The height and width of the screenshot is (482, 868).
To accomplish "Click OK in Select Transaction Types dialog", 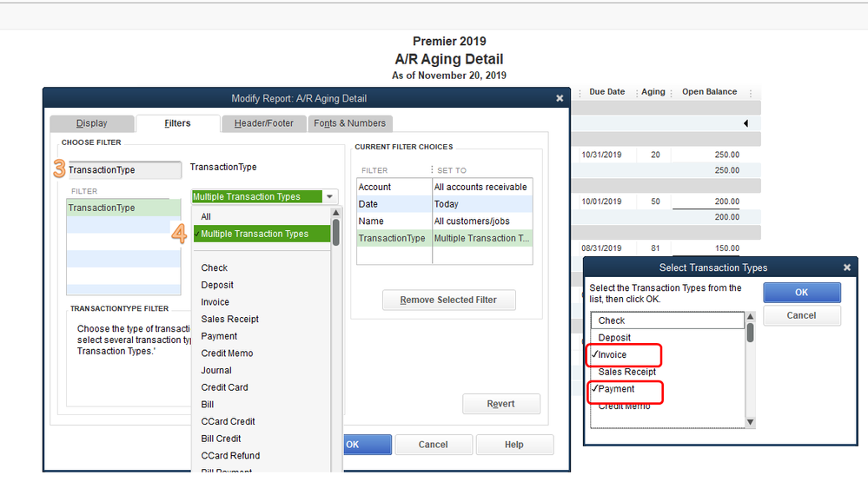I will click(x=802, y=292).
